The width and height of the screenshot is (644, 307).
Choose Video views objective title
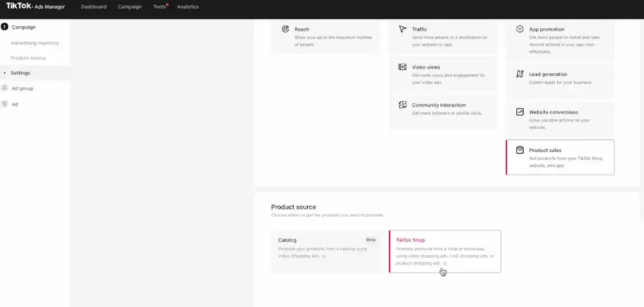coord(426,67)
